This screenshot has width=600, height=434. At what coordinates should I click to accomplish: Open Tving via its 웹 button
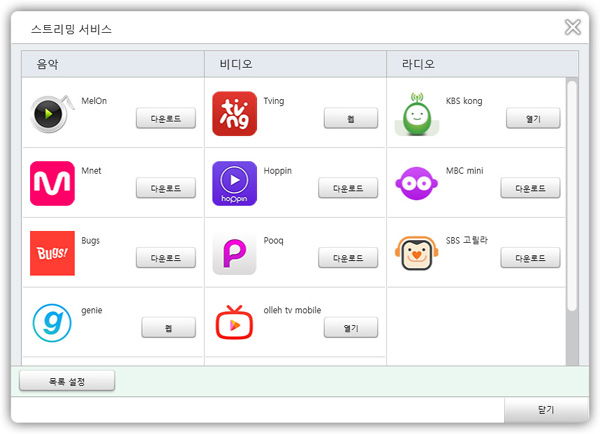(x=351, y=118)
